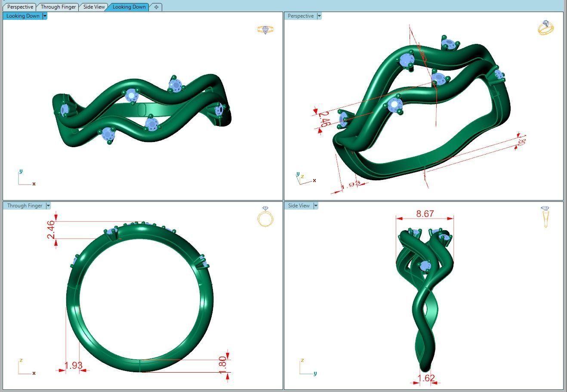Screen dimensions: 567x392
Task: Open the Through Finger layout tab
Action: click(x=58, y=7)
